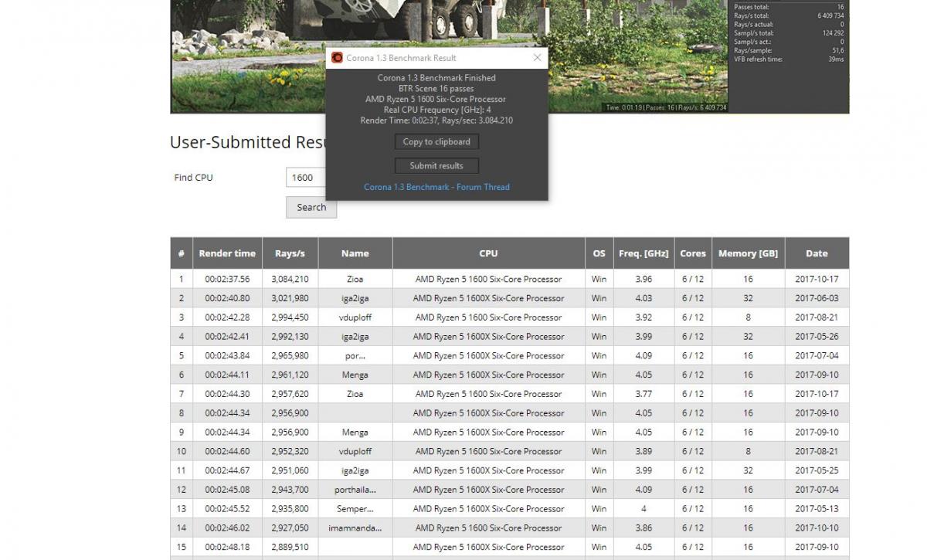Click the CPU column header

[488, 253]
